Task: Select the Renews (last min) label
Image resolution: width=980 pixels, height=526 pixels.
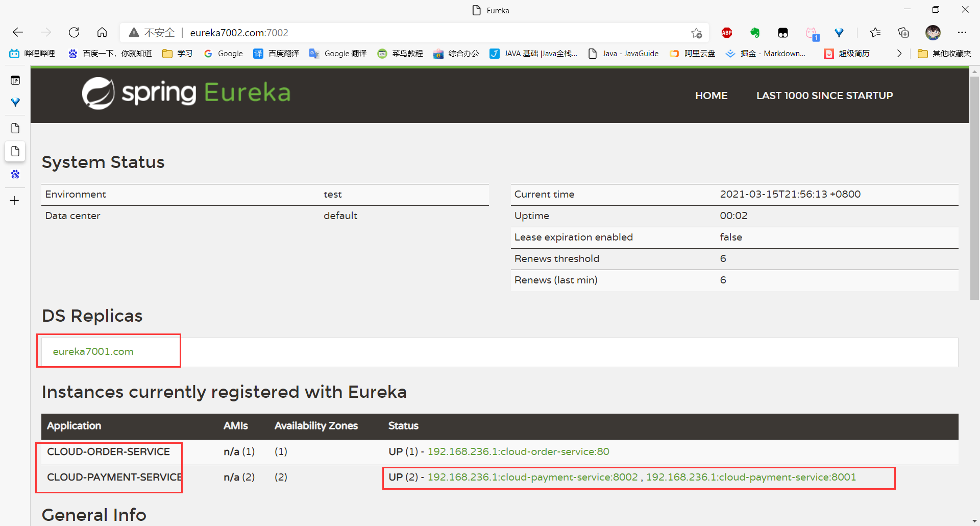Action: coord(556,280)
